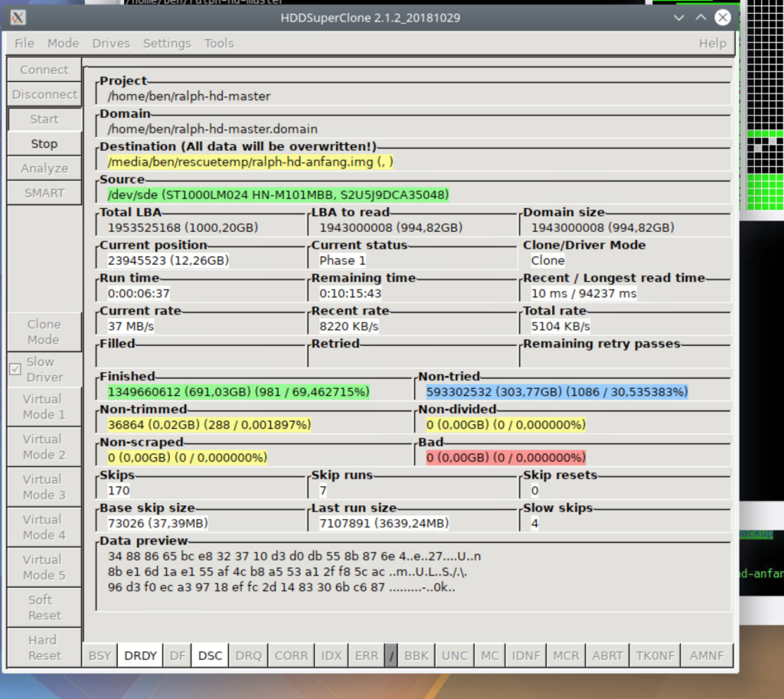
Task: Stop the cloning process
Action: coord(44,144)
